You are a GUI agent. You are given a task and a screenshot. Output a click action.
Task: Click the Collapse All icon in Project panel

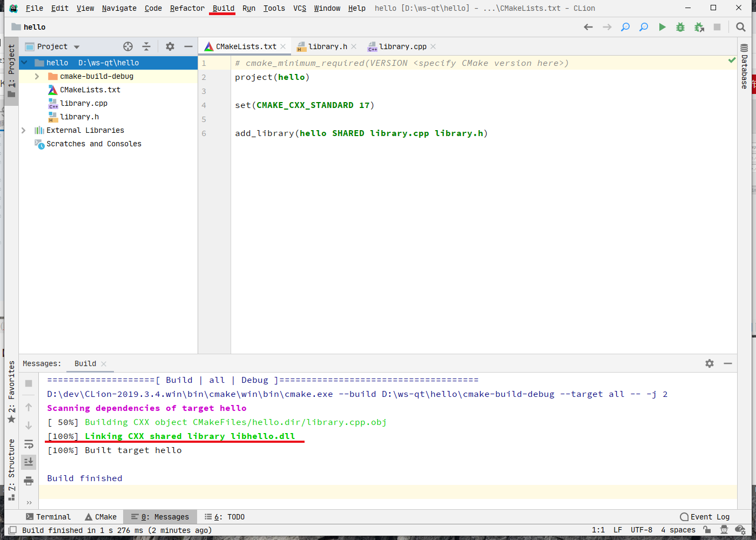[146, 46]
